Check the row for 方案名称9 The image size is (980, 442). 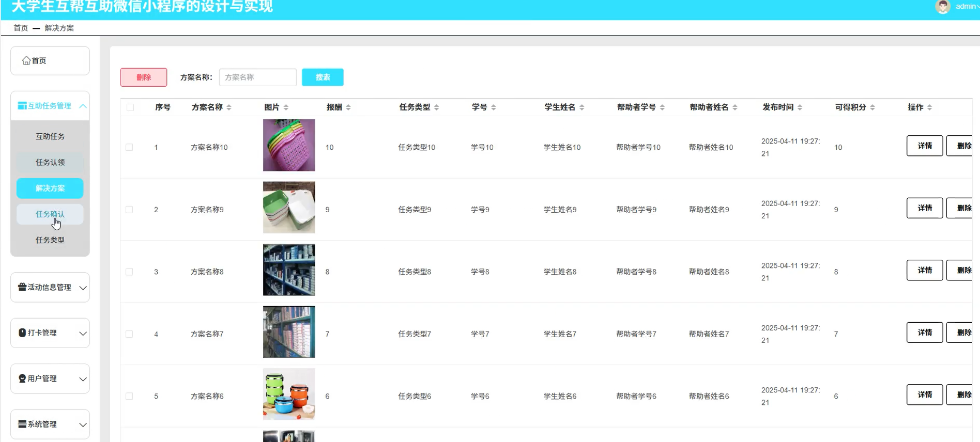pos(129,210)
